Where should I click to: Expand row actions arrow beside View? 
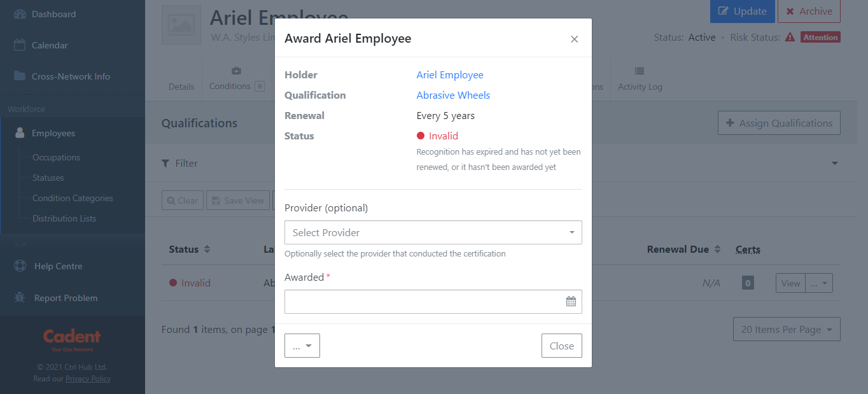pyautogui.click(x=819, y=283)
